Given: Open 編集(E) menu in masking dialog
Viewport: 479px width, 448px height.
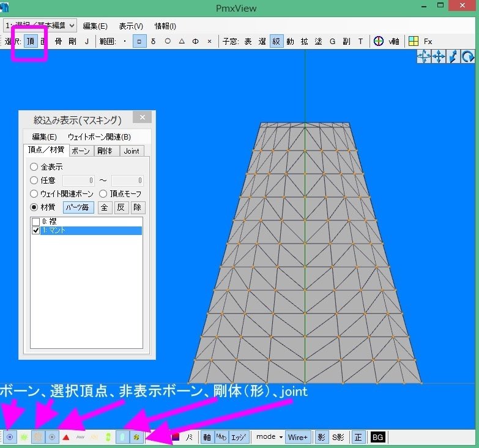Looking at the screenshot, I should 44,137.
